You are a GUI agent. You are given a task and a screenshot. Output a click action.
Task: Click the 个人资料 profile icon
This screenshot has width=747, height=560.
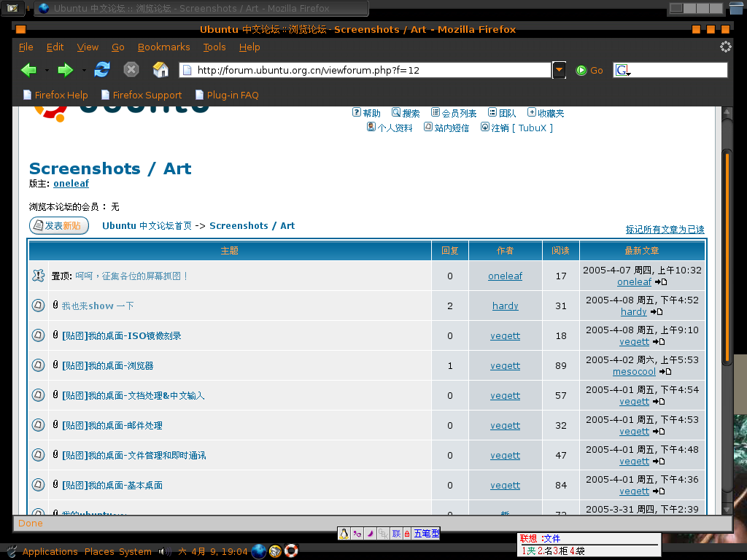pyautogui.click(x=371, y=127)
